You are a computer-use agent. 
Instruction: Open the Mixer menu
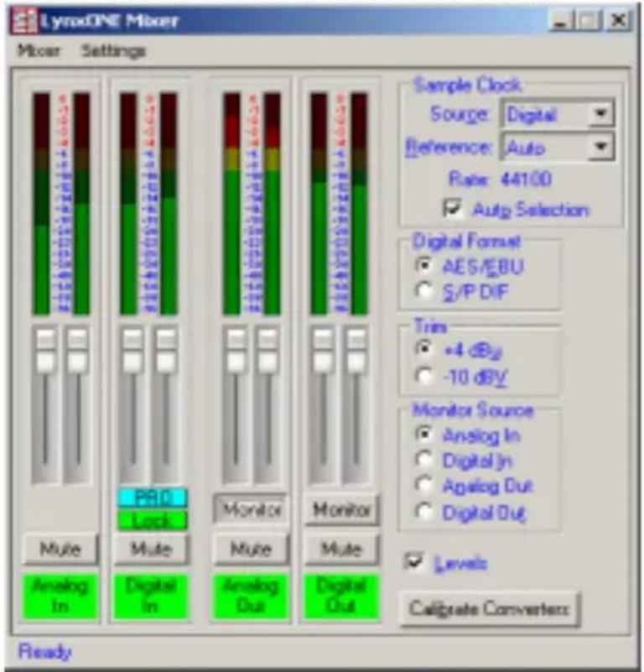38,50
